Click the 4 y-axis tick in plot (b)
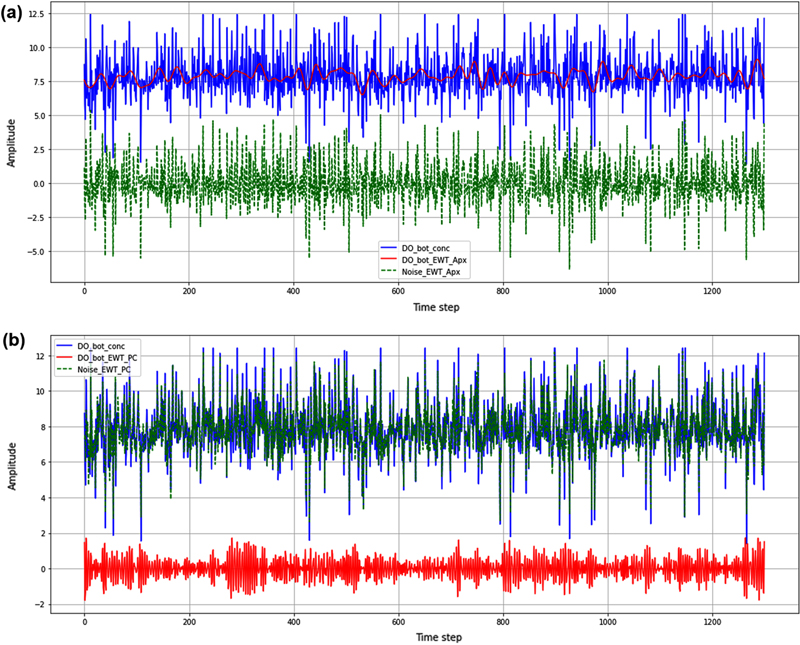 click(x=43, y=498)
